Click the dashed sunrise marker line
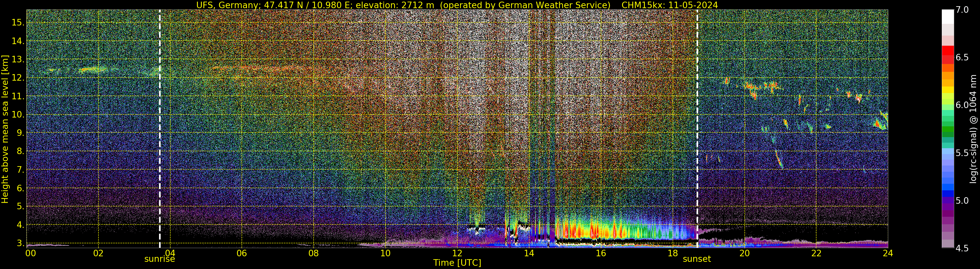Screen dimensions: 980x269 [x=159, y=129]
